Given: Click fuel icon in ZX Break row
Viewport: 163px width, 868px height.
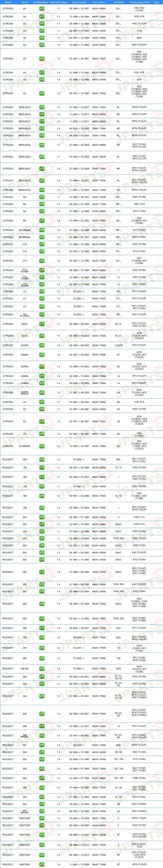Looking at the screenshot, I should (x=42, y=446).
